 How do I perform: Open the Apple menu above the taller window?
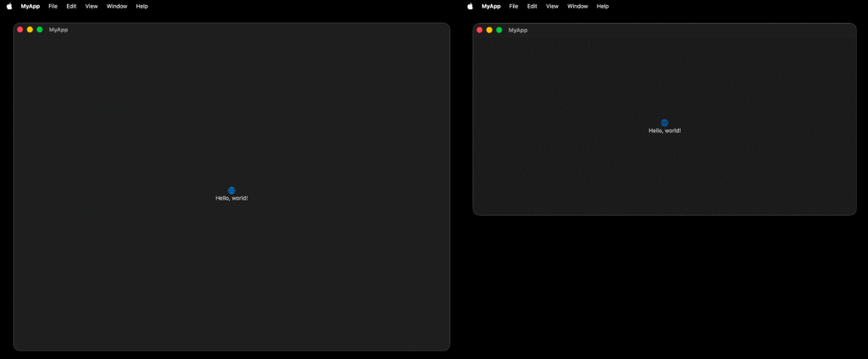(x=9, y=6)
